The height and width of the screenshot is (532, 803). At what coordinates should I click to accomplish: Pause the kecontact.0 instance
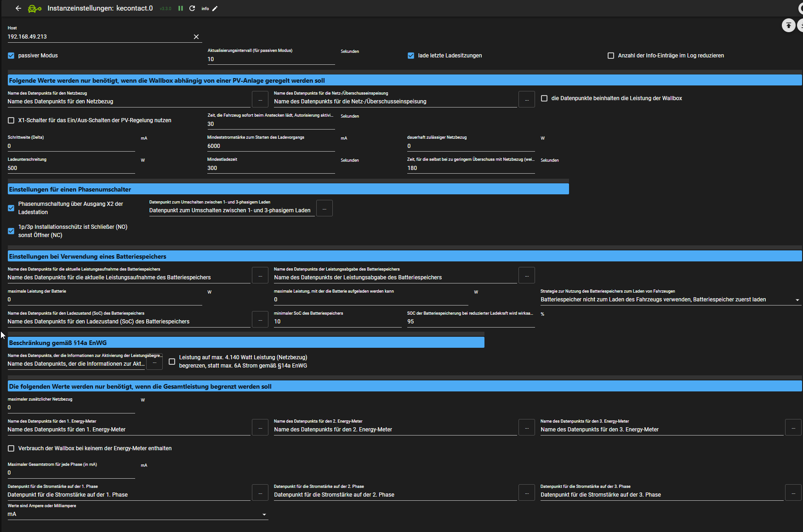(x=181, y=8)
